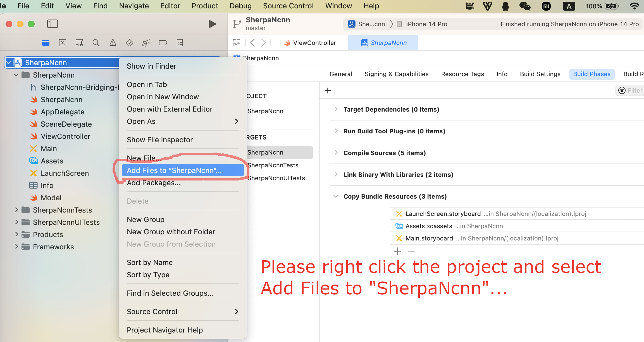This screenshot has height=342, width=644.
Task: Select the She...cnn scheme
Action: click(x=366, y=24)
